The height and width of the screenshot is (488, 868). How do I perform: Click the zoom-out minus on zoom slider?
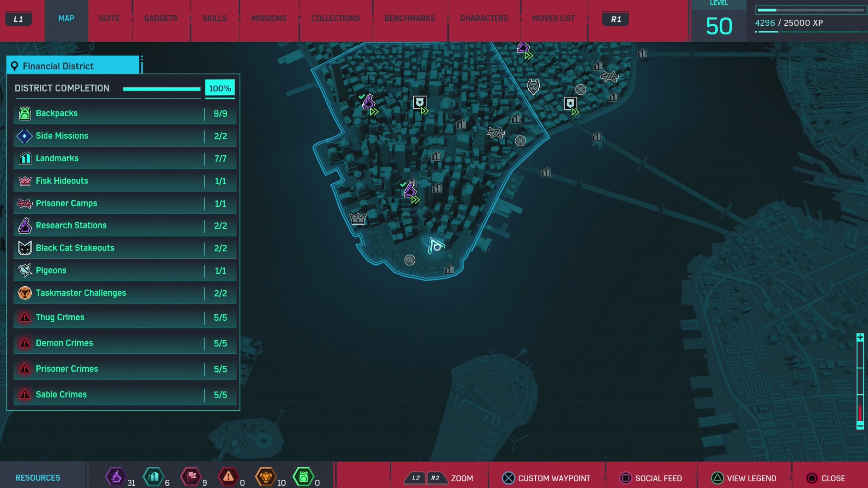tap(860, 426)
